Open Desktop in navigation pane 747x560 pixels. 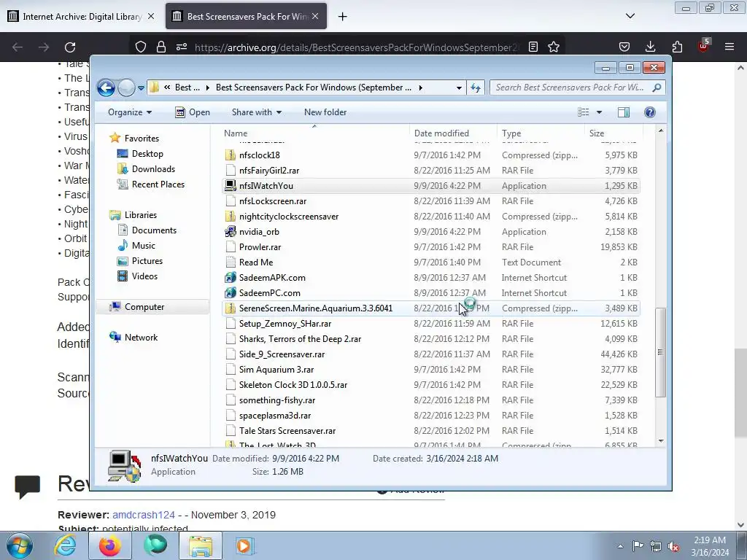[147, 154]
